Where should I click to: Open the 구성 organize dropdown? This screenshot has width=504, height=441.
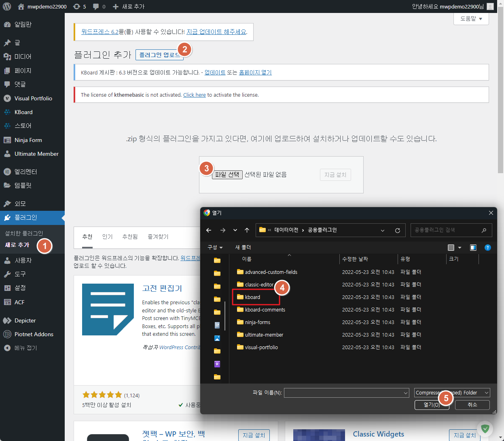click(x=215, y=247)
